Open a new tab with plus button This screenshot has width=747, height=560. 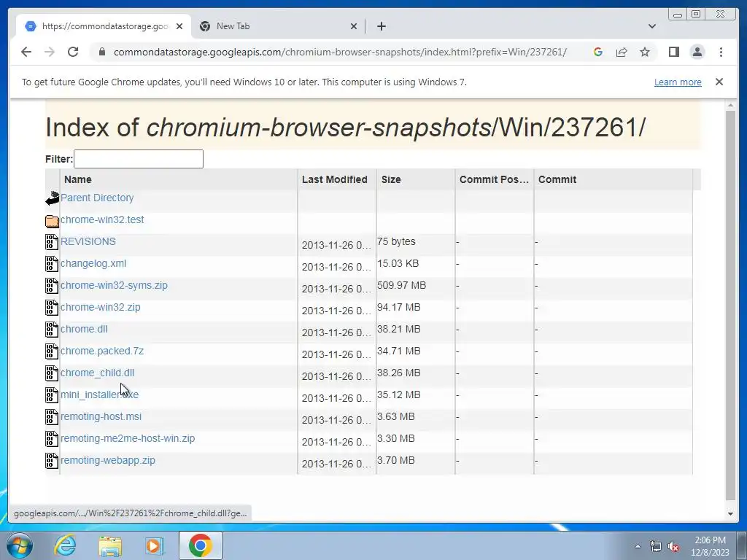[381, 26]
